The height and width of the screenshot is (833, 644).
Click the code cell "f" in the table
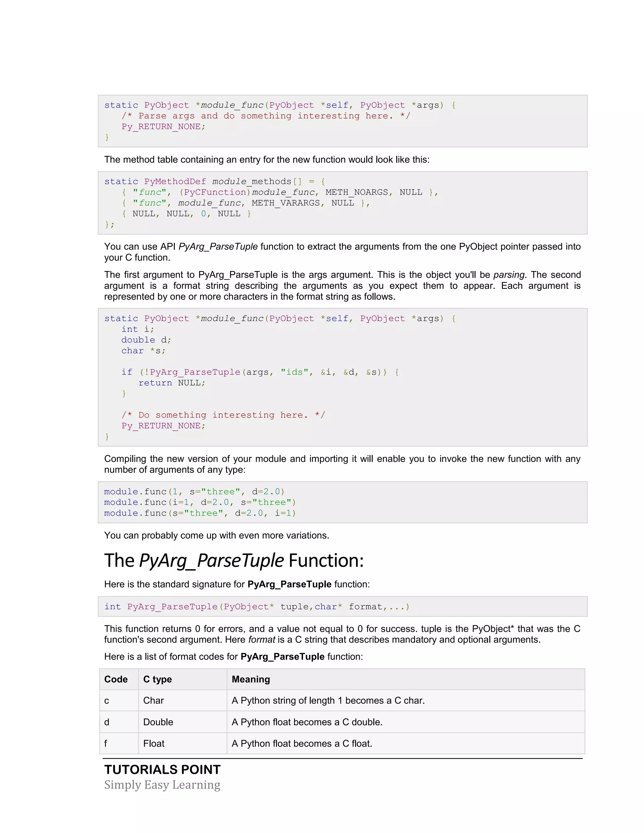(119, 743)
